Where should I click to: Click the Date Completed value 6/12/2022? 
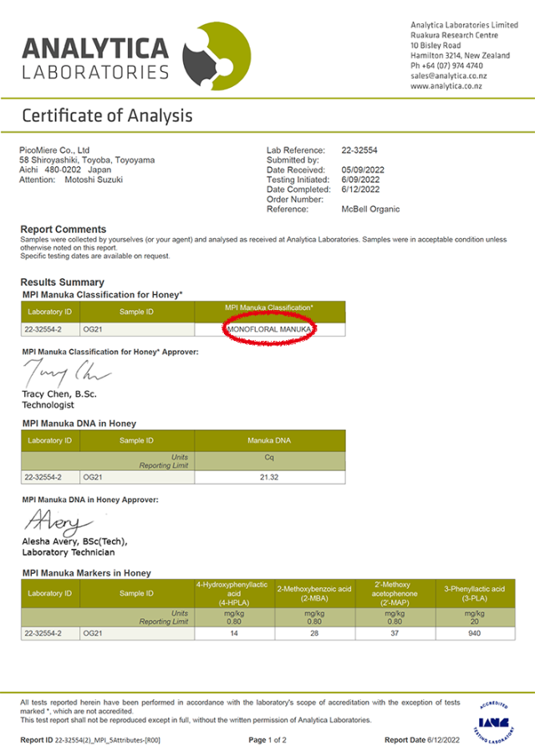point(360,190)
